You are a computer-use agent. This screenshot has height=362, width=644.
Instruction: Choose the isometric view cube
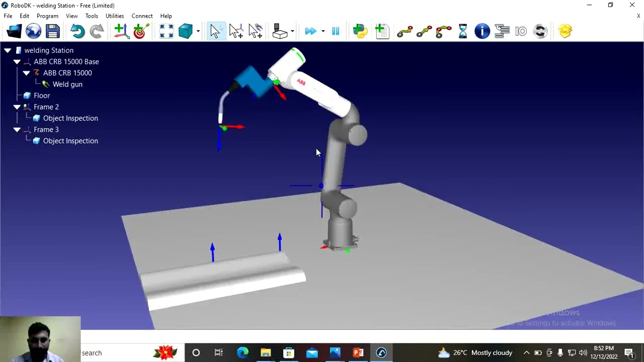pyautogui.click(x=185, y=31)
